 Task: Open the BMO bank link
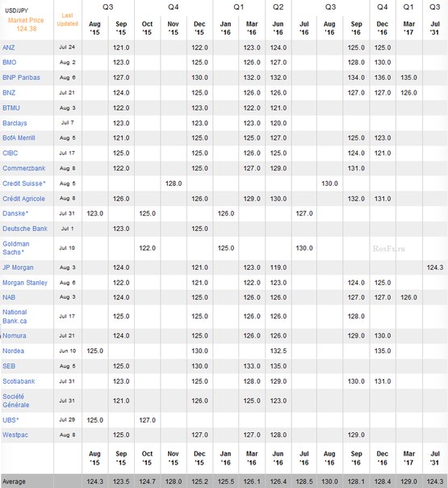(10, 62)
